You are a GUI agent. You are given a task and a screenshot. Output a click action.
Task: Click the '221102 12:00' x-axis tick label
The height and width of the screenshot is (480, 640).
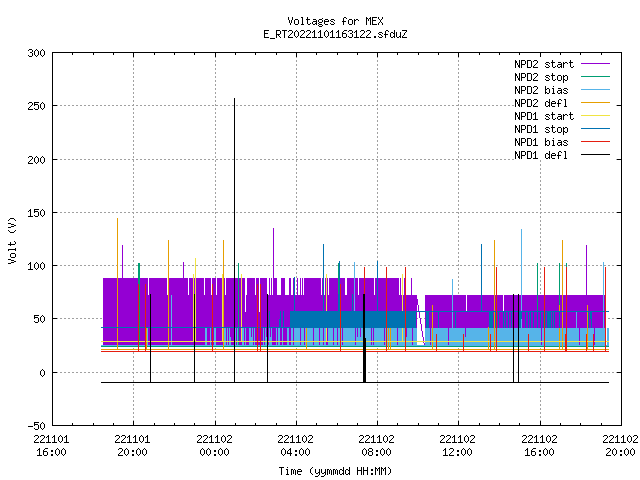pos(457,446)
